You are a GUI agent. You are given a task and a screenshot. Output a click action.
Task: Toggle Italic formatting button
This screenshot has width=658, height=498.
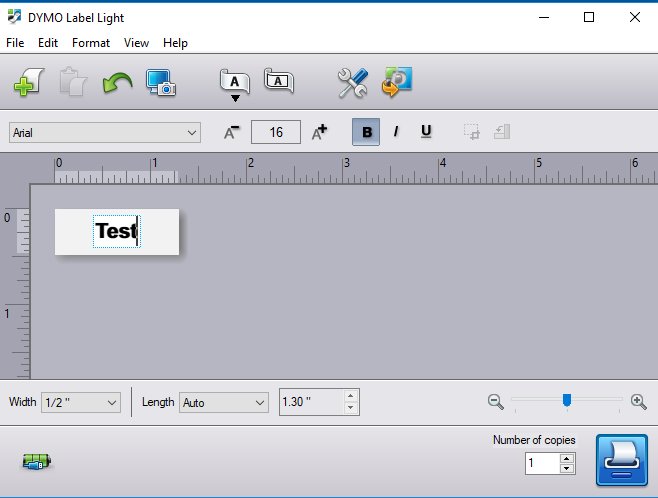click(395, 132)
